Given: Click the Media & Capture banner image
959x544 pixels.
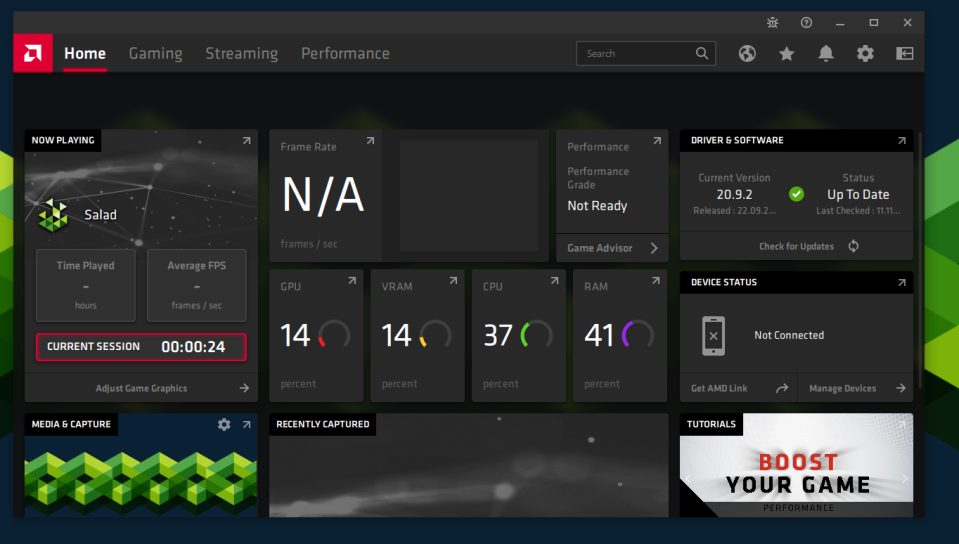Looking at the screenshot, I should click(x=141, y=479).
